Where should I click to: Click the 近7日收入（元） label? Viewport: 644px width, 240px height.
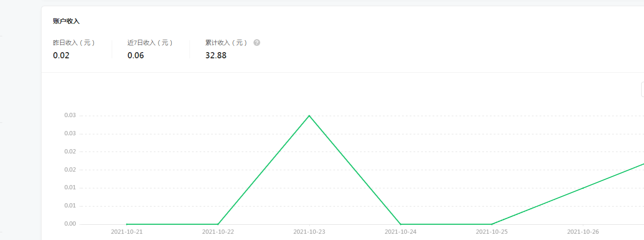click(x=150, y=43)
